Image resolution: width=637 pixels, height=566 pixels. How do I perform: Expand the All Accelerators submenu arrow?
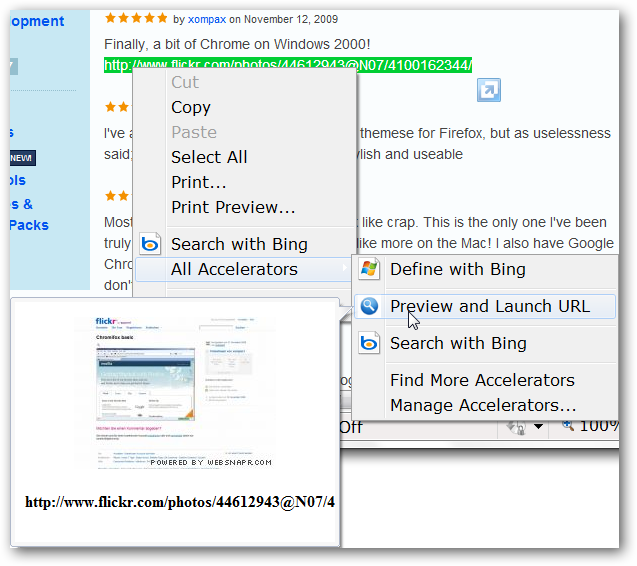point(344,267)
